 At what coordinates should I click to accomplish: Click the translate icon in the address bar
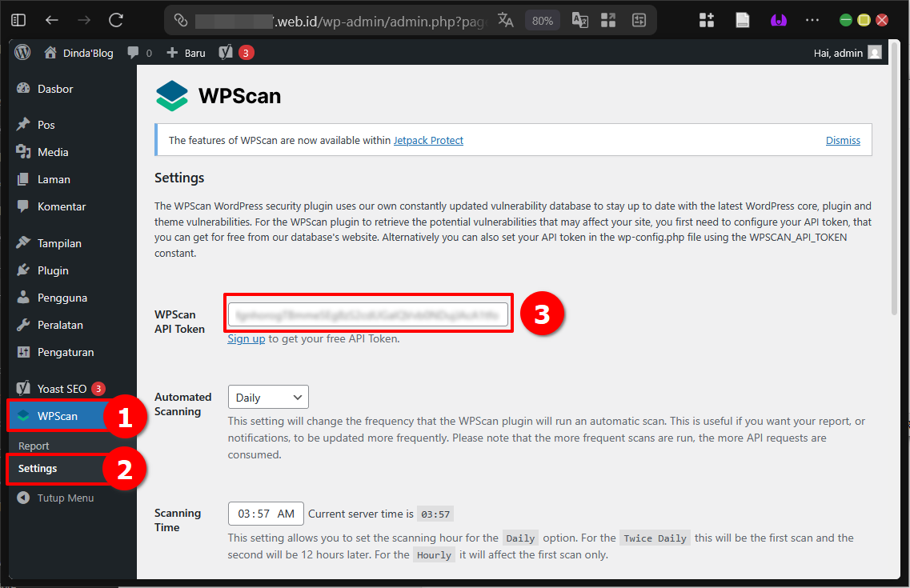tap(506, 19)
